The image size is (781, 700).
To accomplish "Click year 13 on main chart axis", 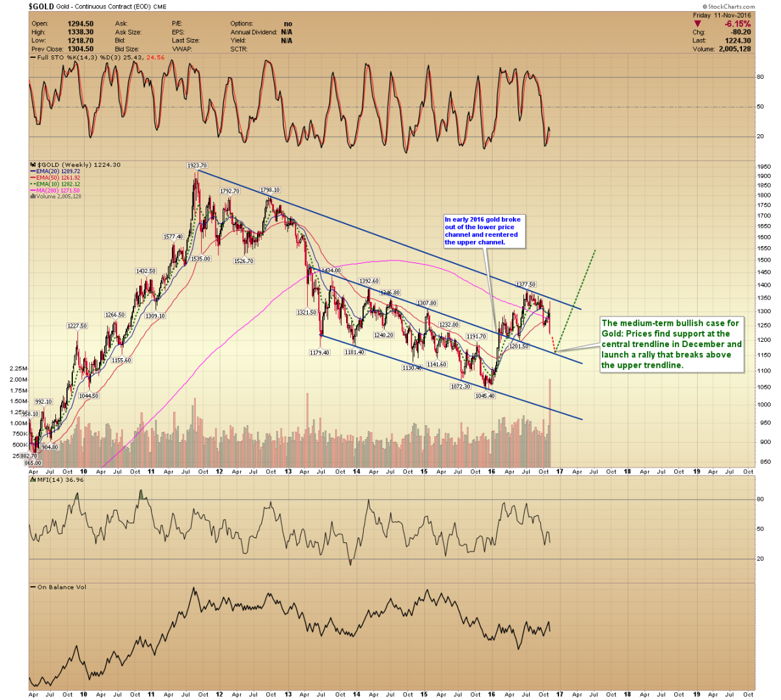I will (288, 471).
